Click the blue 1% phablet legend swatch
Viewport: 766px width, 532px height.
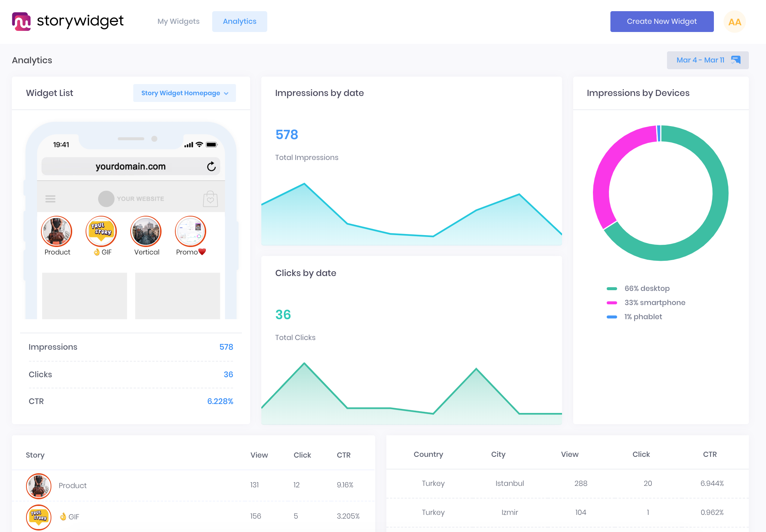(612, 317)
